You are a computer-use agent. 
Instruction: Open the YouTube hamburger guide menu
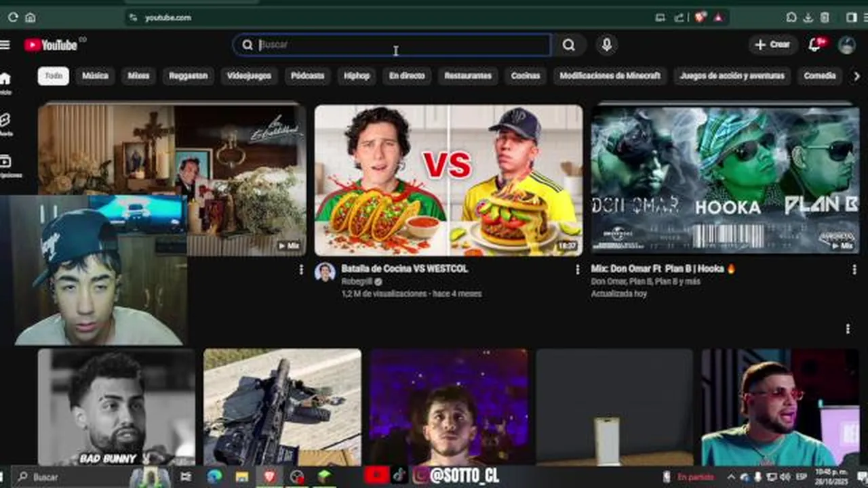(x=5, y=45)
